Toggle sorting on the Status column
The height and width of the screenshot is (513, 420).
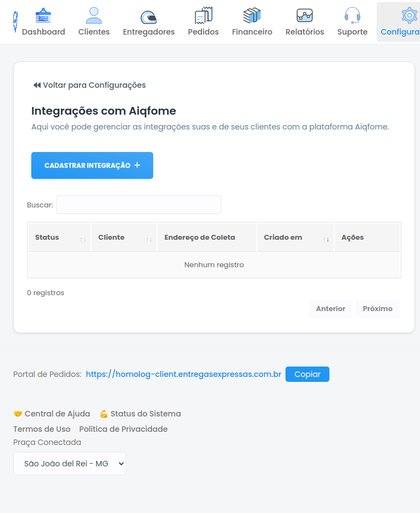pos(59,237)
